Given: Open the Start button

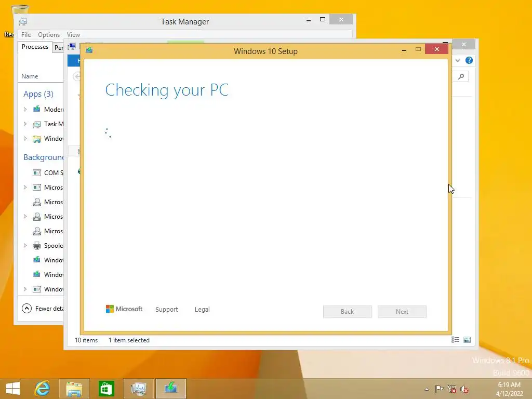Looking at the screenshot, I should click(13, 389).
